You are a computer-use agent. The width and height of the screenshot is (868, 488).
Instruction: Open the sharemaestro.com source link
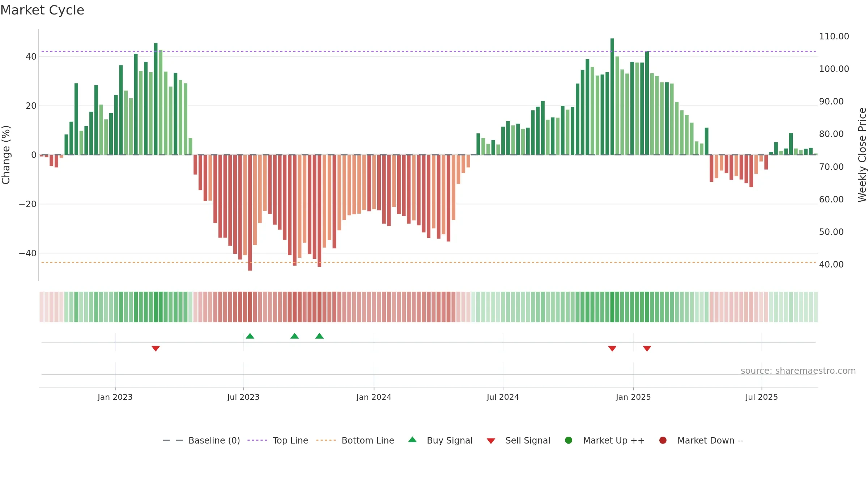click(798, 371)
